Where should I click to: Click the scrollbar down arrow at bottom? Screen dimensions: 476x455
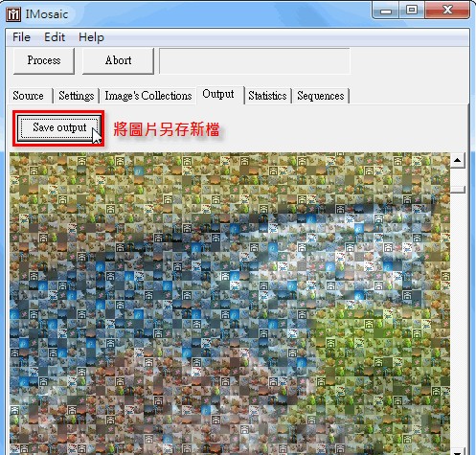click(457, 451)
